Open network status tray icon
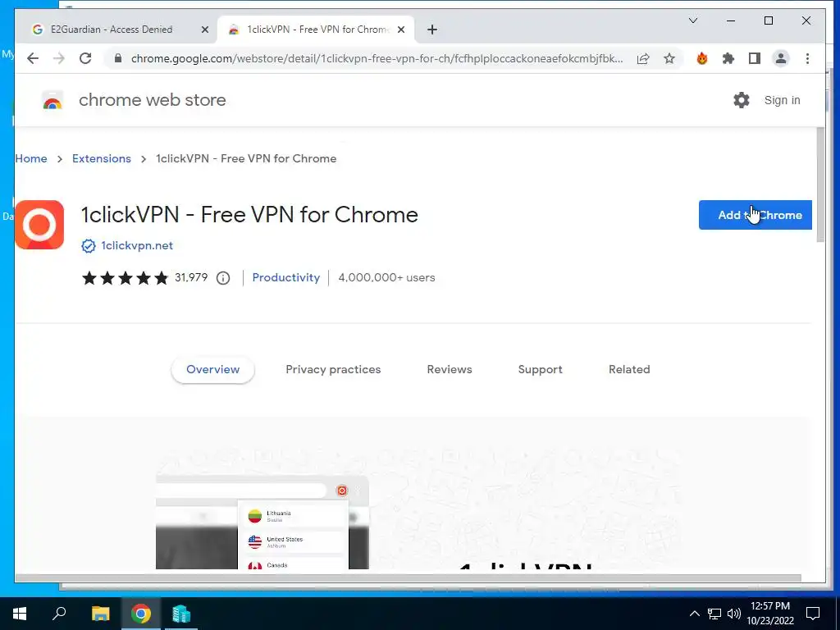The width and height of the screenshot is (840, 630). click(714, 614)
